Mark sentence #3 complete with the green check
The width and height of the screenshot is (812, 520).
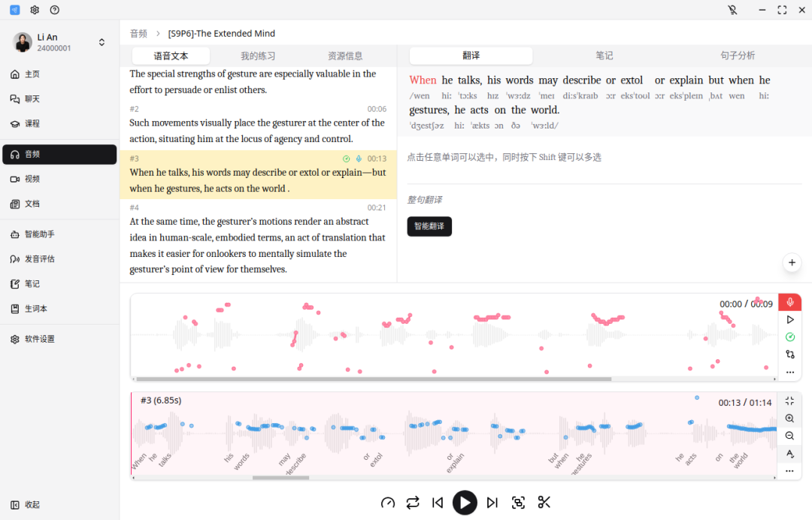(346, 159)
